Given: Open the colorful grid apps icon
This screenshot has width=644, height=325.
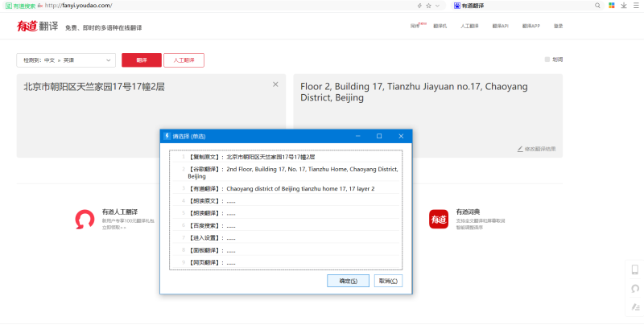Looking at the screenshot, I should point(612,6).
